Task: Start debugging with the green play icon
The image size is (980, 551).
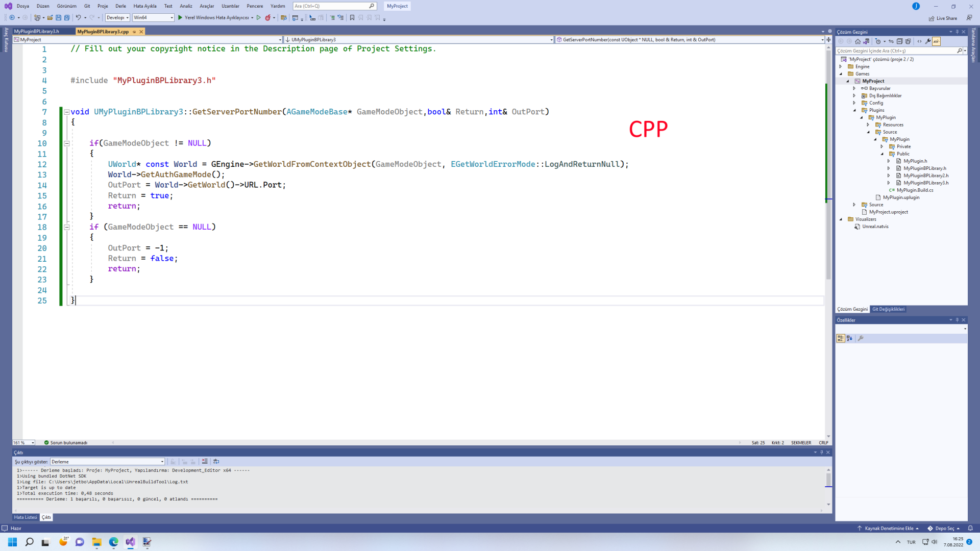Action: tap(180, 17)
